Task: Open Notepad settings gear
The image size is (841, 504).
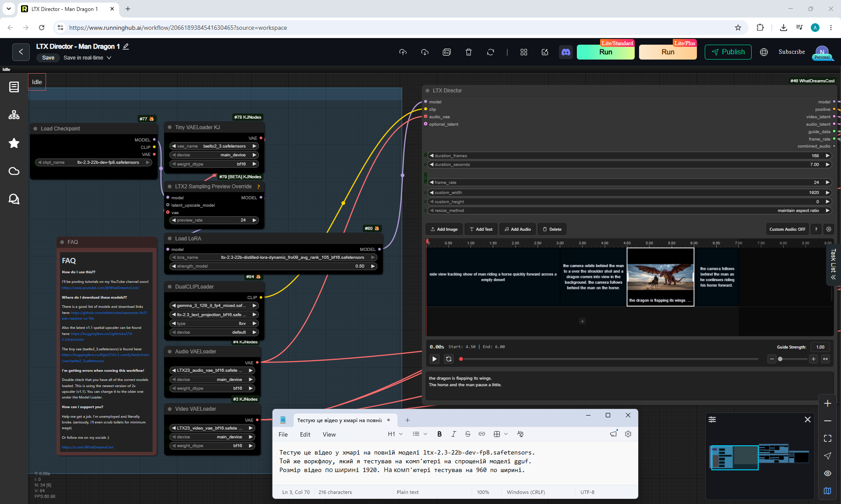Action: tap(628, 434)
